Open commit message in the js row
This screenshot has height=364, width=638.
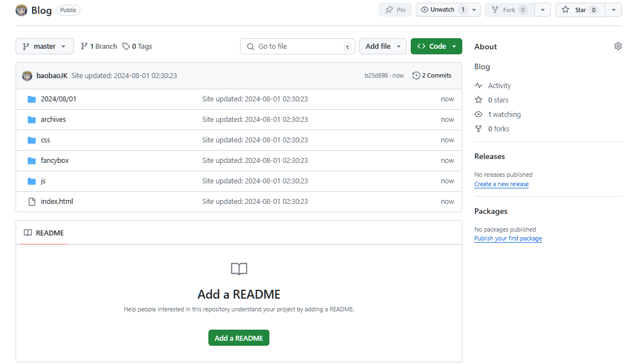click(255, 181)
